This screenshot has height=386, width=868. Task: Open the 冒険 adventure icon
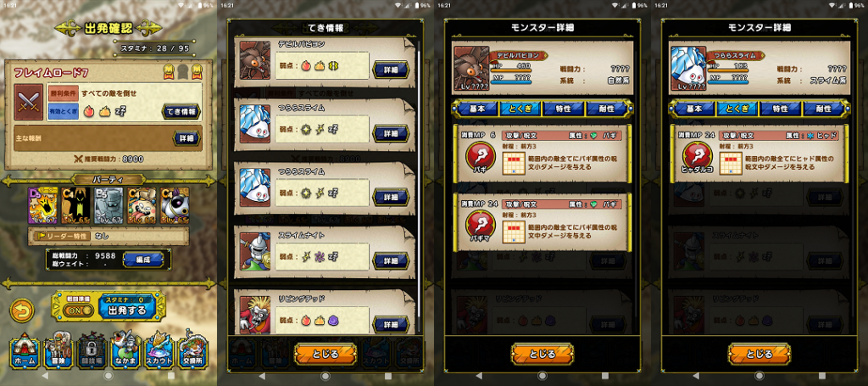coord(58,350)
